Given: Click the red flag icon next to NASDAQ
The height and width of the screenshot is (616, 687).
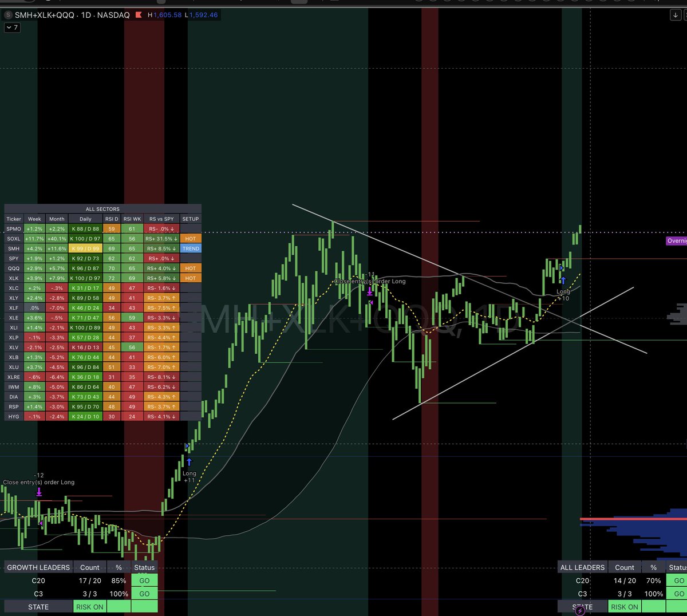Looking at the screenshot, I should pos(139,15).
